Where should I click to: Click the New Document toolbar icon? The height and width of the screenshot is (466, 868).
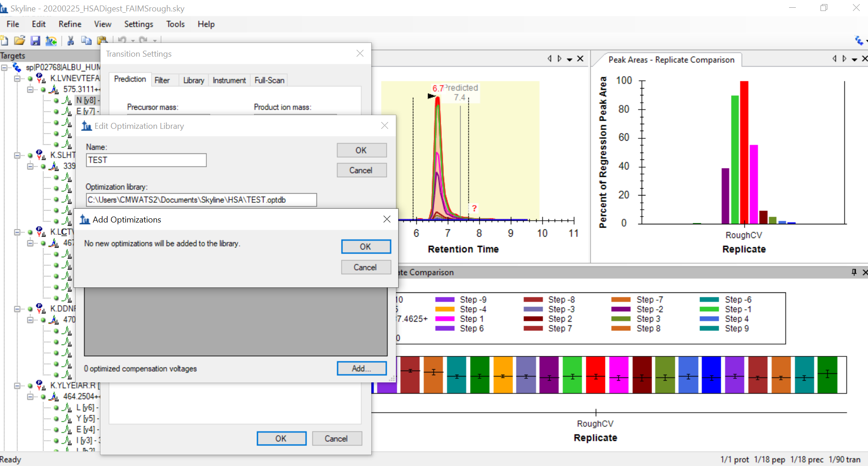pos(5,41)
